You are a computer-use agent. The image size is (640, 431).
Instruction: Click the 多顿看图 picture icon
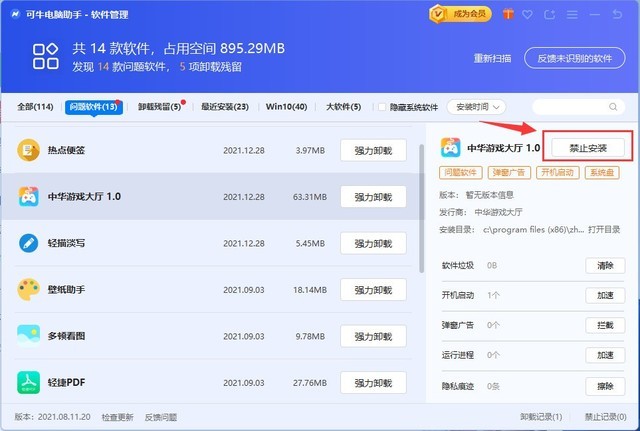pyautogui.click(x=29, y=336)
